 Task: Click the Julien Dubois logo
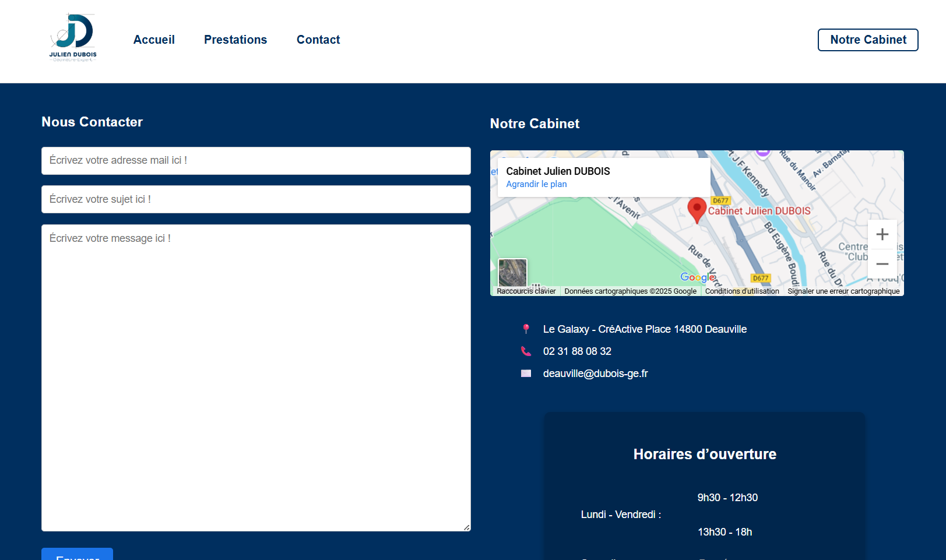point(73,38)
